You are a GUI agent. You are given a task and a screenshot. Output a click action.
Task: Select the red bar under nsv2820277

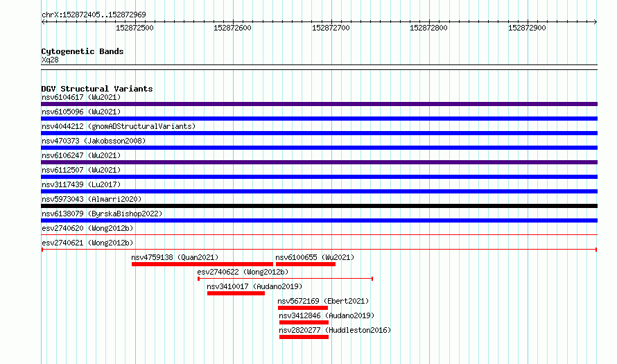(304, 337)
